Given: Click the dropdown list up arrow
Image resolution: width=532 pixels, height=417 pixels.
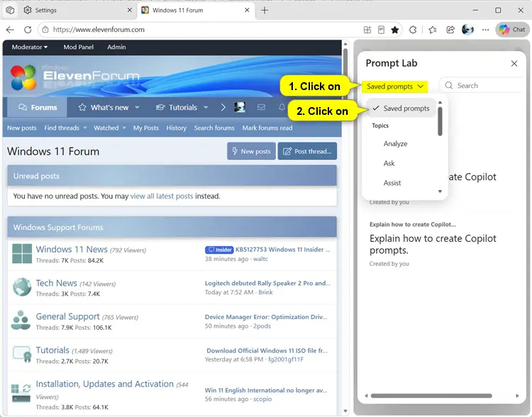Looking at the screenshot, I should coord(440,102).
